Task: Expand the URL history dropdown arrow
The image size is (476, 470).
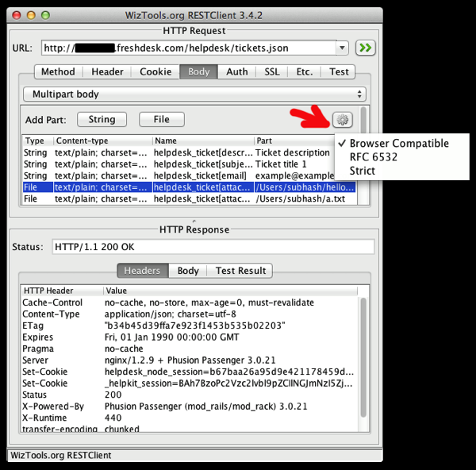Action: pos(342,48)
